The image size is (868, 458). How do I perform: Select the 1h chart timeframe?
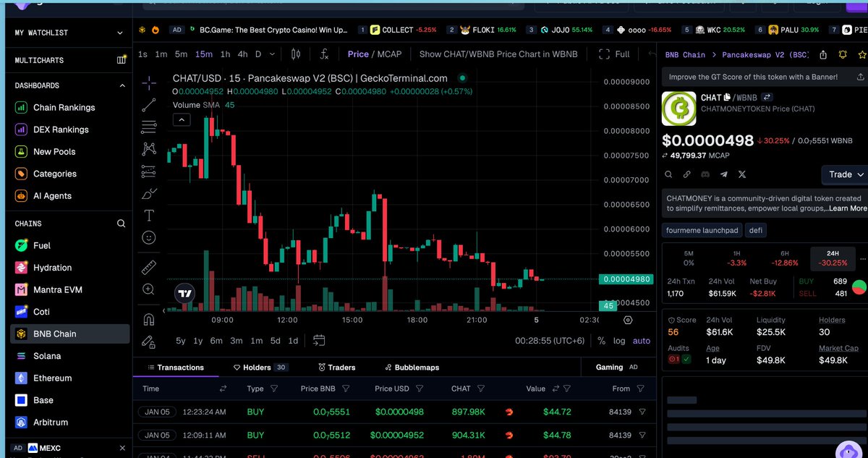pyautogui.click(x=226, y=54)
